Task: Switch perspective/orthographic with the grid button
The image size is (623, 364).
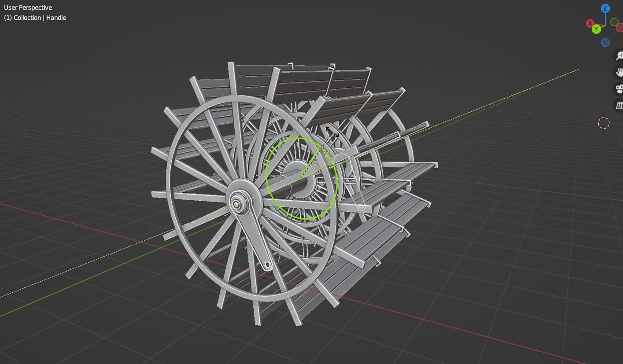Action: pos(619,106)
